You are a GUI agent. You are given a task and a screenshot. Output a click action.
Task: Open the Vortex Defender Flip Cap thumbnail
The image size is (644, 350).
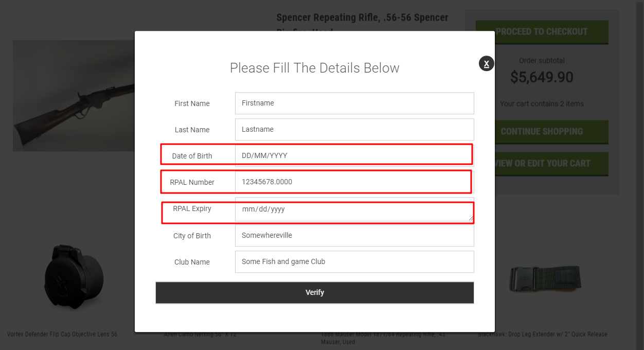[74, 277]
